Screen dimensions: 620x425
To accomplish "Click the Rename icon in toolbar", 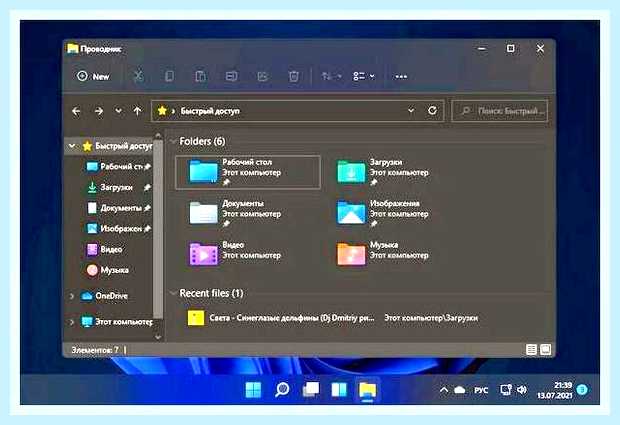I will point(231,76).
